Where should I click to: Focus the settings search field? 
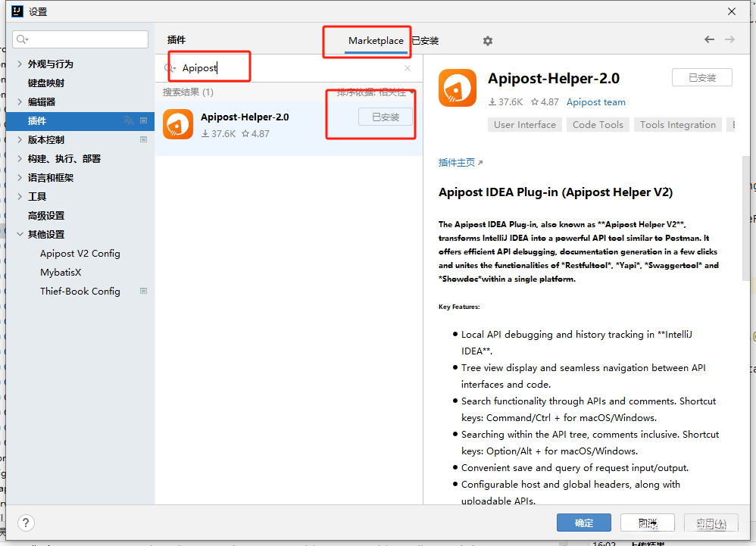80,39
